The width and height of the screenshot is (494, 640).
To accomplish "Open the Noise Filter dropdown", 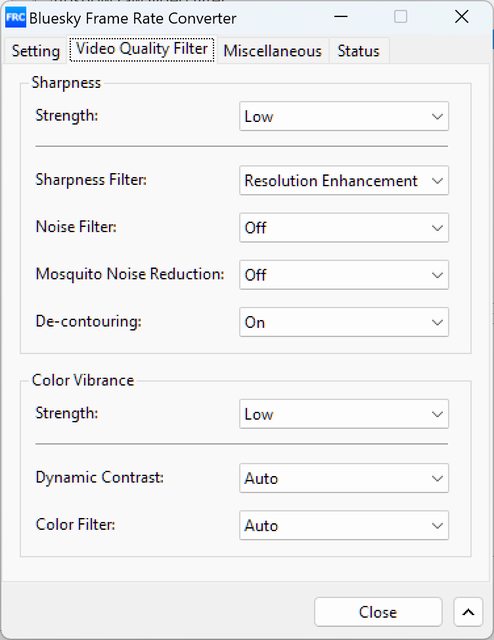I will [344, 227].
